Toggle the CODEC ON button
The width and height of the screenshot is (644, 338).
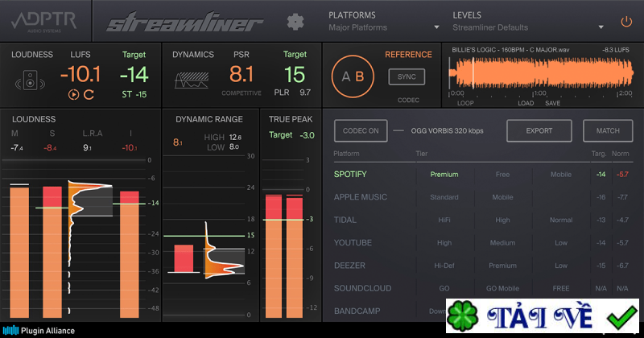(x=360, y=130)
